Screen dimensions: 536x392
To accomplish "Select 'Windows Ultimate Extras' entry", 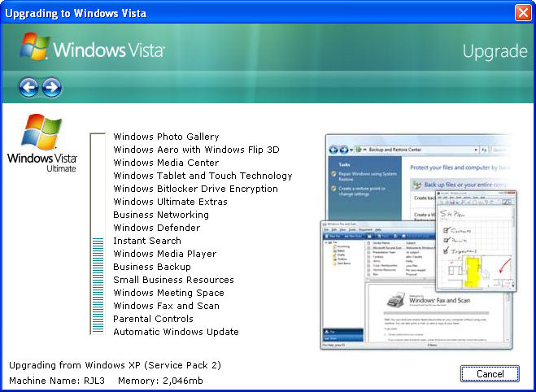I will (x=170, y=202).
